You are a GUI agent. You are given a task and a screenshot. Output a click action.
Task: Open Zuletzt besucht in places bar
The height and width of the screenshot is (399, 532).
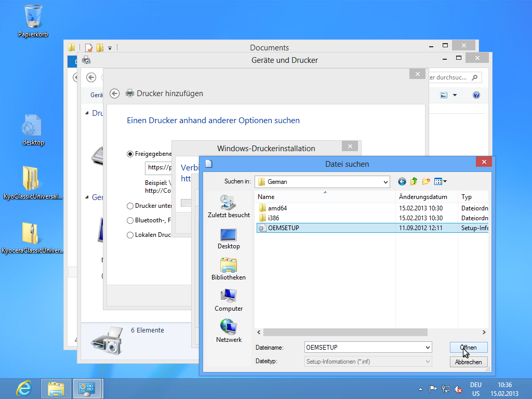[x=229, y=207]
